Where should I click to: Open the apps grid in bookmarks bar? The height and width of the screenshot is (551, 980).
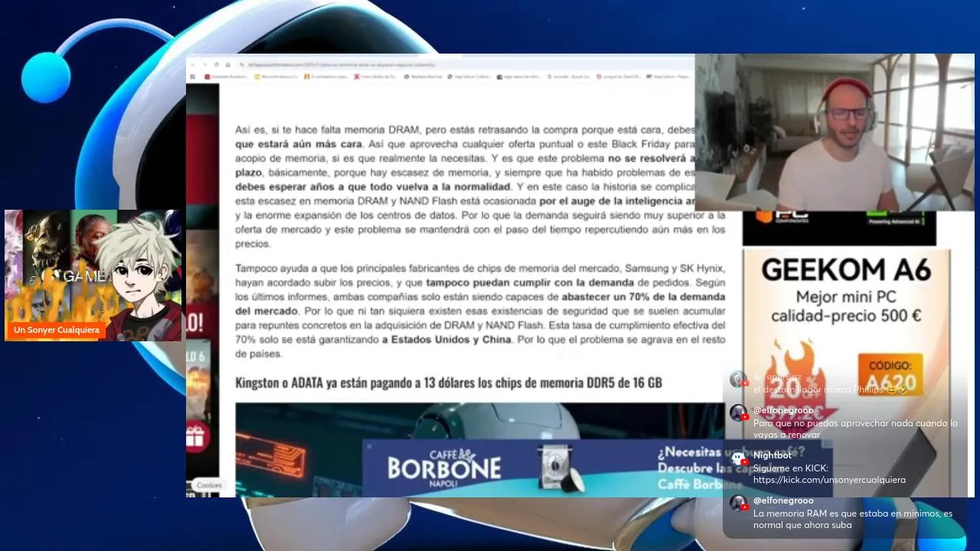point(193,77)
